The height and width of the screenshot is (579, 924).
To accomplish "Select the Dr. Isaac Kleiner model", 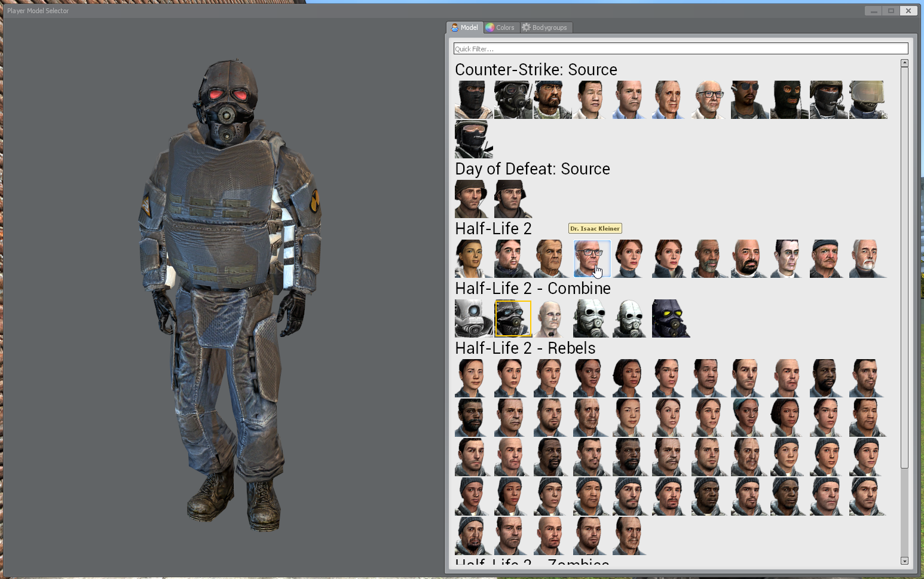I will coord(592,259).
